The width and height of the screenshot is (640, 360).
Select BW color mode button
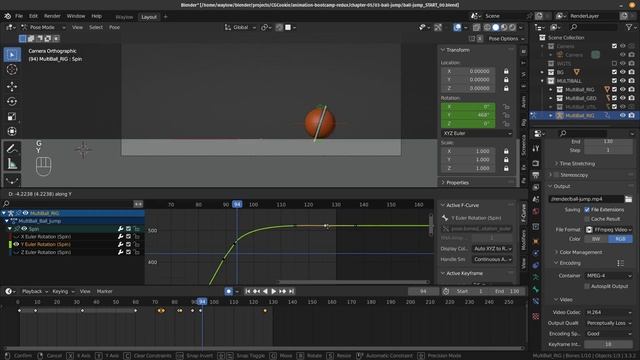pyautogui.click(x=596, y=239)
